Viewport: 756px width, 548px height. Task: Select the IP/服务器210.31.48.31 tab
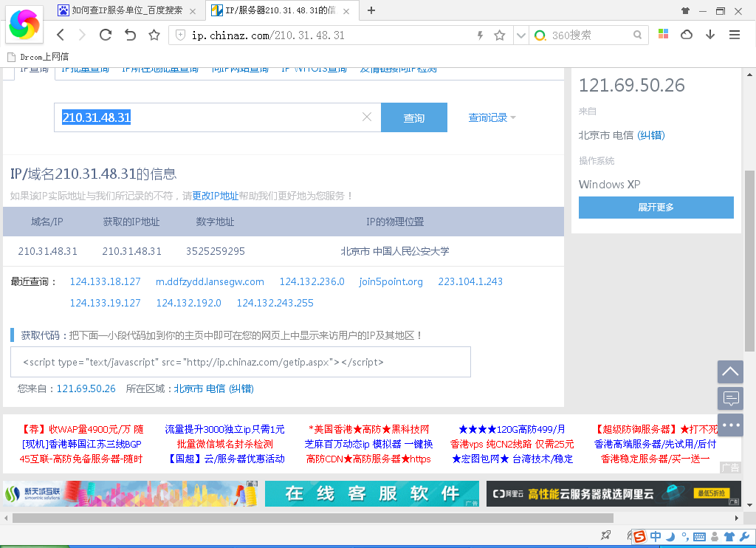(283, 10)
